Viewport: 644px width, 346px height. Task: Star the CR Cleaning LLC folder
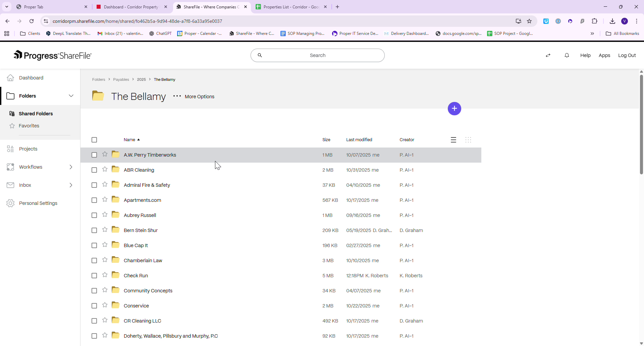click(x=105, y=320)
